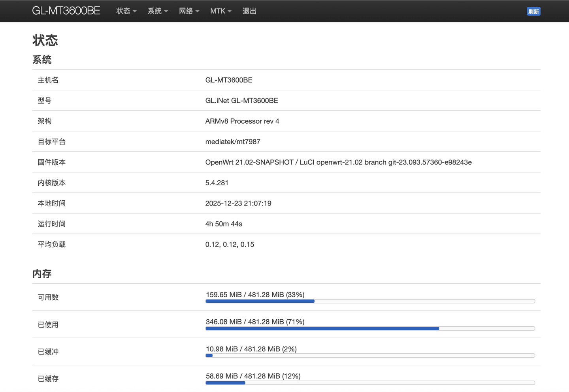Click the 状态 page heading
Image resolution: width=569 pixels, height=392 pixels.
pyautogui.click(x=45, y=40)
